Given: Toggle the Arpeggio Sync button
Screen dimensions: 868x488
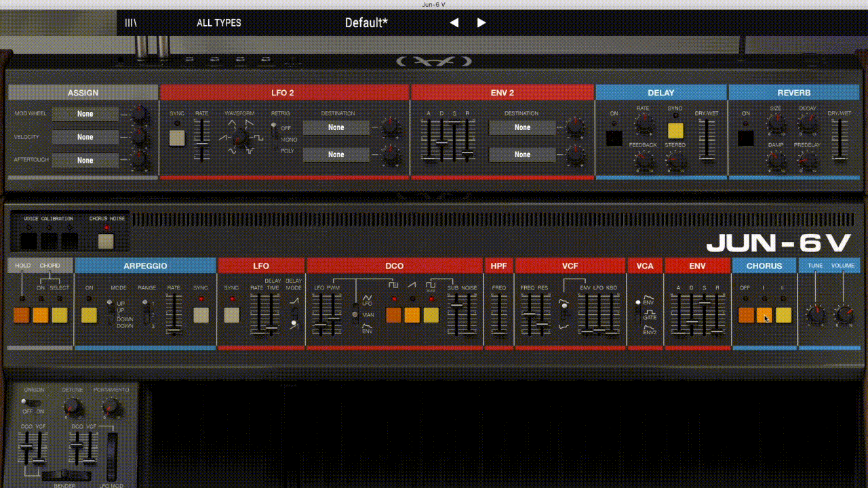Looking at the screenshot, I should tap(201, 315).
